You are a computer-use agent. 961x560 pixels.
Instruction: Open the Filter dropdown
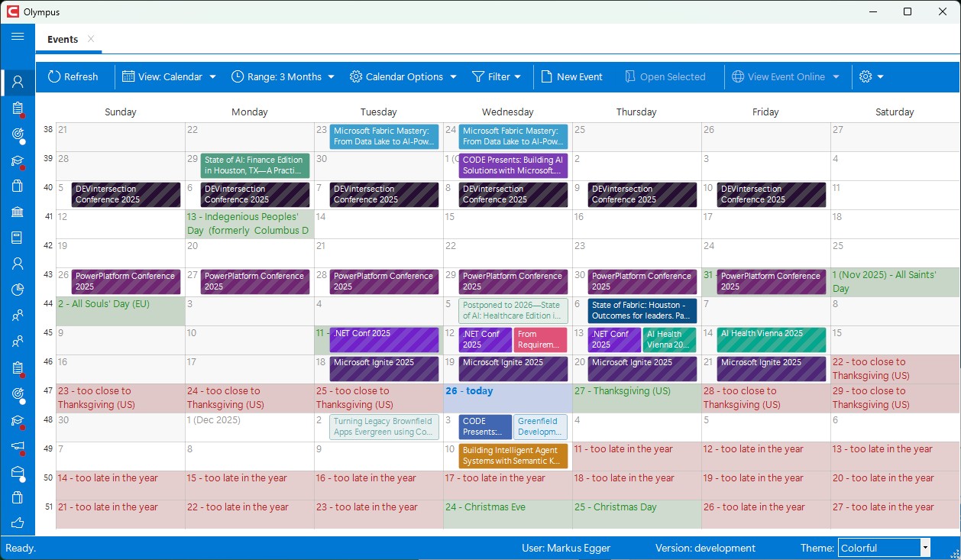497,76
